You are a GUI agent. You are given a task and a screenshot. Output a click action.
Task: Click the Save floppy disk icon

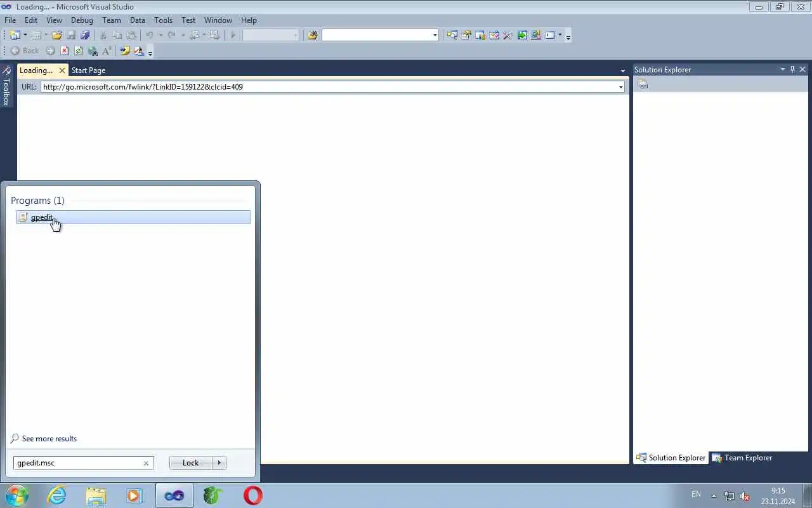pos(71,36)
